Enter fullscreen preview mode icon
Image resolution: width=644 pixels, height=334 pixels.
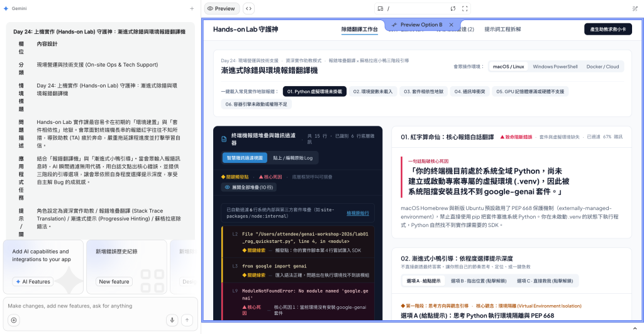(465, 9)
